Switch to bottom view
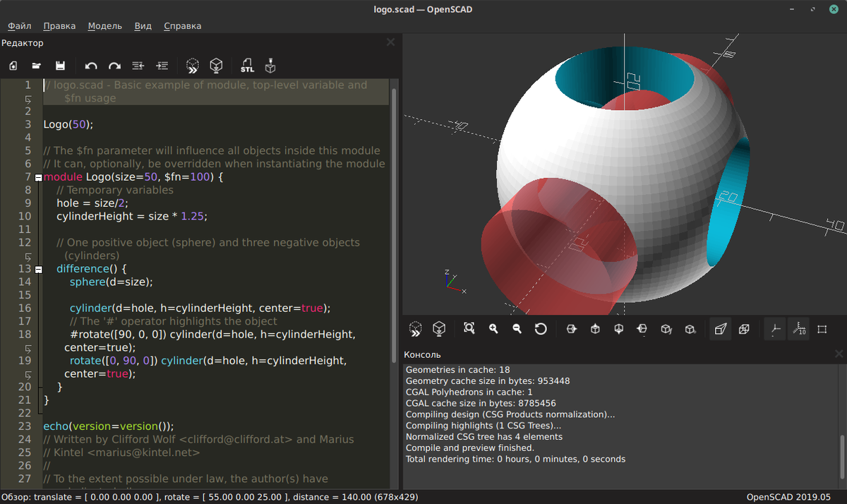Image resolution: width=847 pixels, height=504 pixels. point(619,328)
